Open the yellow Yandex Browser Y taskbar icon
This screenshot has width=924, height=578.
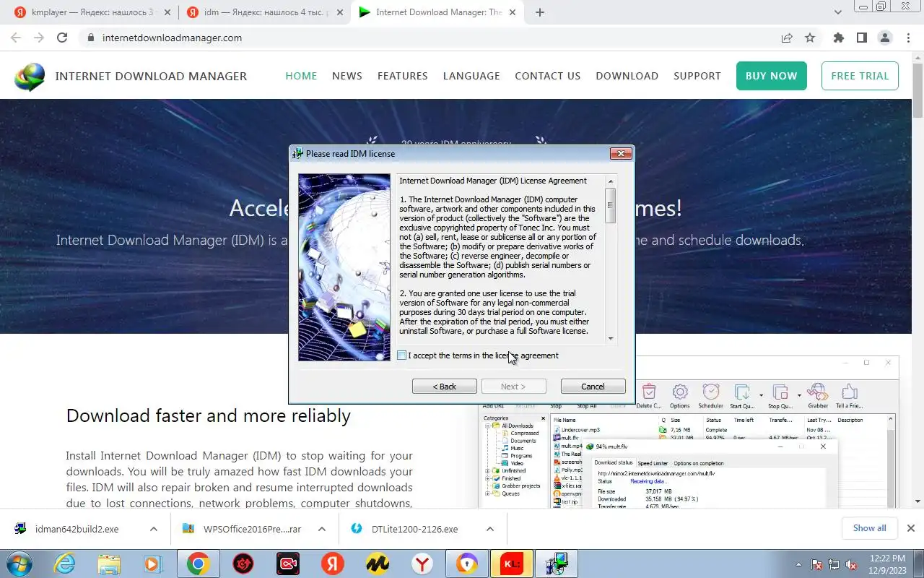(x=422, y=564)
